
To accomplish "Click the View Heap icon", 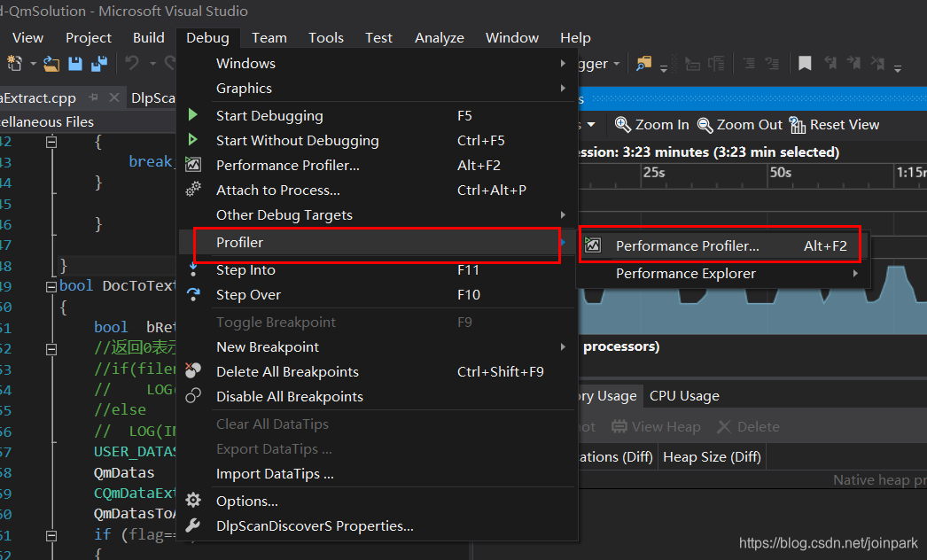I will pyautogui.click(x=619, y=426).
